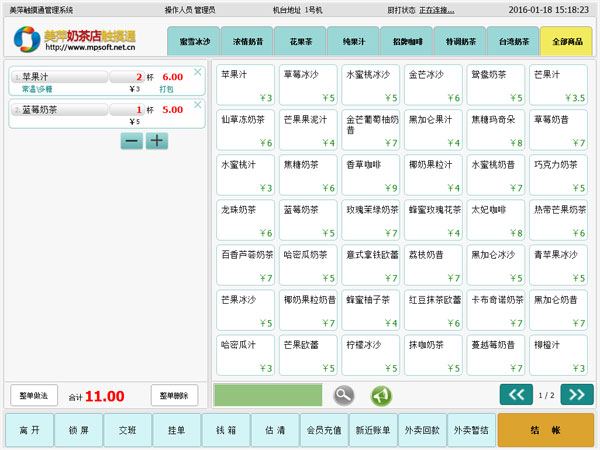Click the green search input field
The height and width of the screenshot is (450, 600).
click(268, 395)
